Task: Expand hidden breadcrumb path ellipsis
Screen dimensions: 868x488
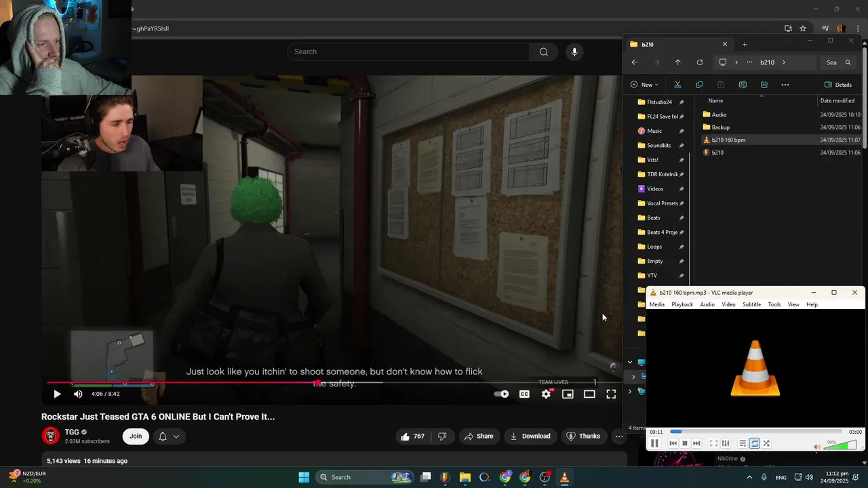Action: (x=749, y=62)
